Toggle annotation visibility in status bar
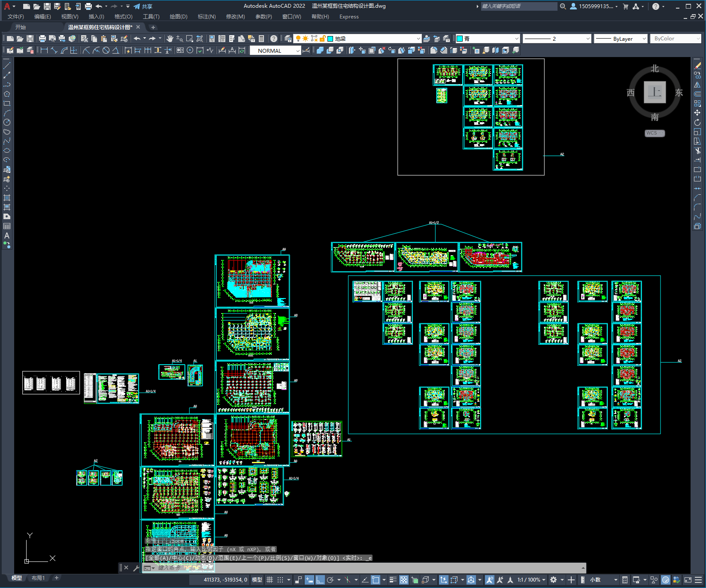Screen dimensions: 706x588 click(x=490, y=580)
